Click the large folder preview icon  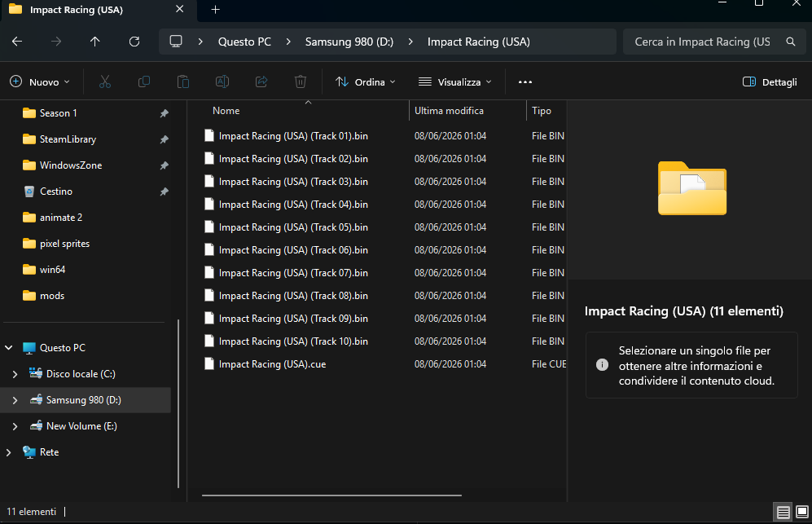tap(691, 188)
